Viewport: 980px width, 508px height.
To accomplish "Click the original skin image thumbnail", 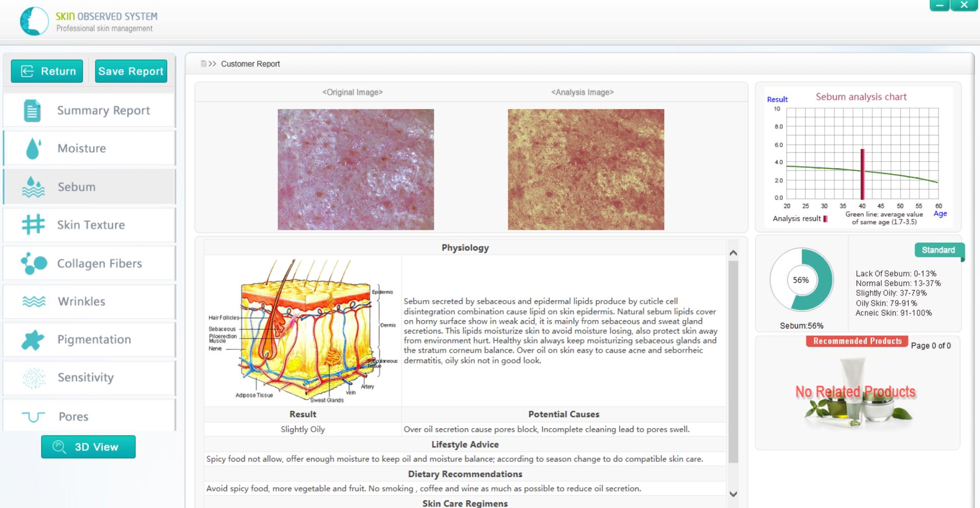I will coord(355,169).
